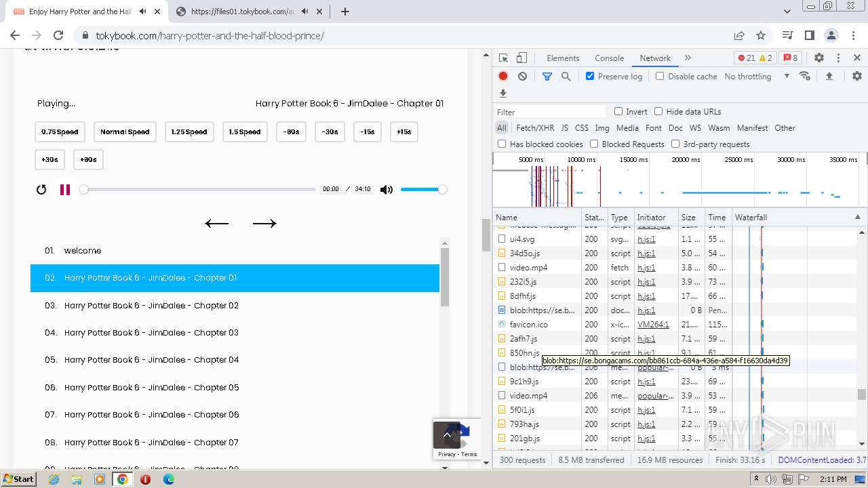
Task: Open Chrome tab search dropdown arrow
Action: pyautogui.click(x=787, y=12)
